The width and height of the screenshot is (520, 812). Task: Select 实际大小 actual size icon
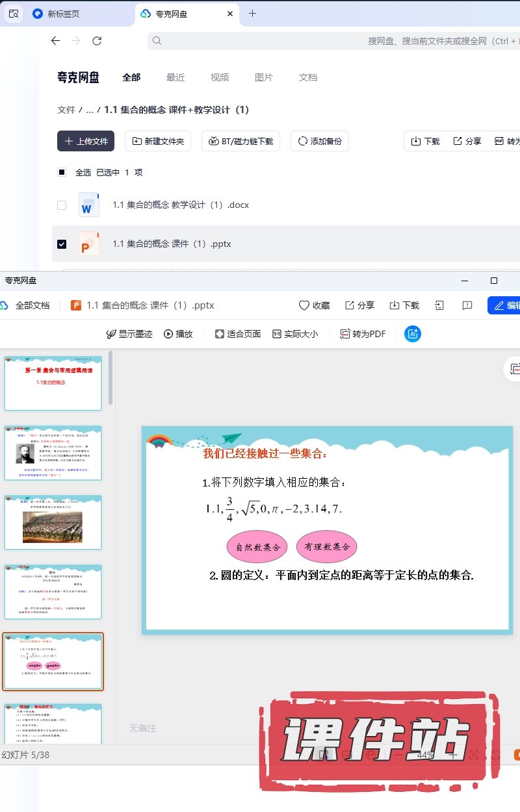click(x=277, y=334)
